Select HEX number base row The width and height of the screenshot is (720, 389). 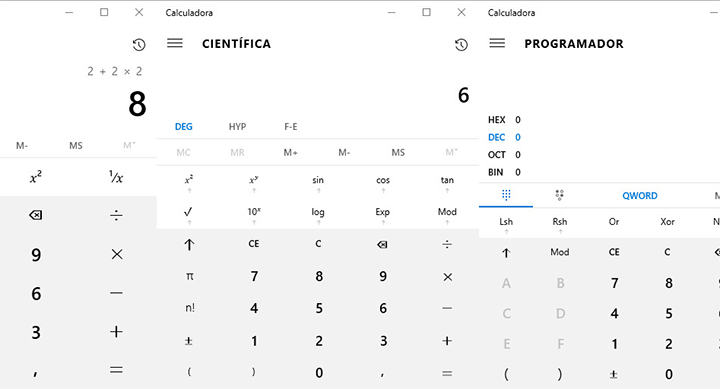[504, 120]
